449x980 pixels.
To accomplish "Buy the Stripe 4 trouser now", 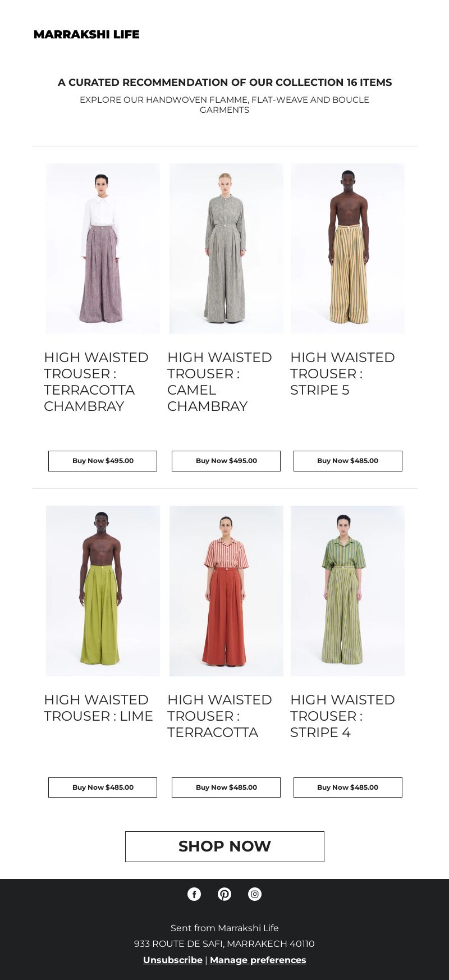I will [x=348, y=787].
